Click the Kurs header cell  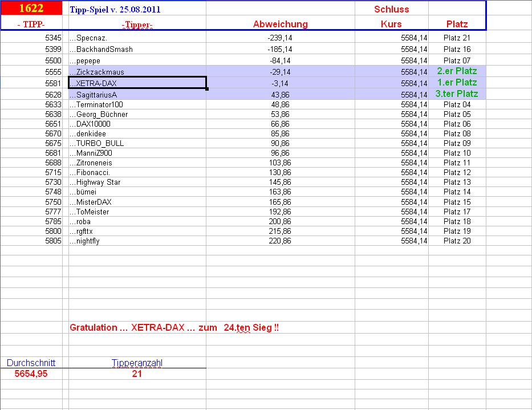pyautogui.click(x=393, y=24)
